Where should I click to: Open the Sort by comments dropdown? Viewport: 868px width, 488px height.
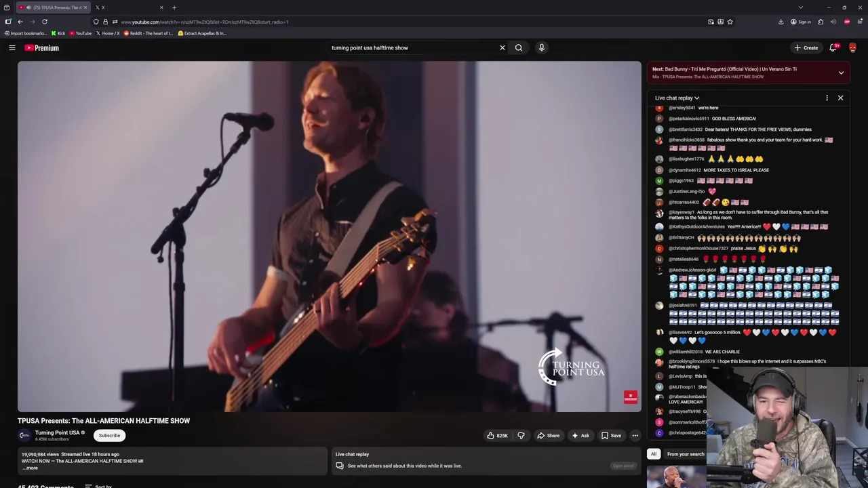click(x=99, y=486)
